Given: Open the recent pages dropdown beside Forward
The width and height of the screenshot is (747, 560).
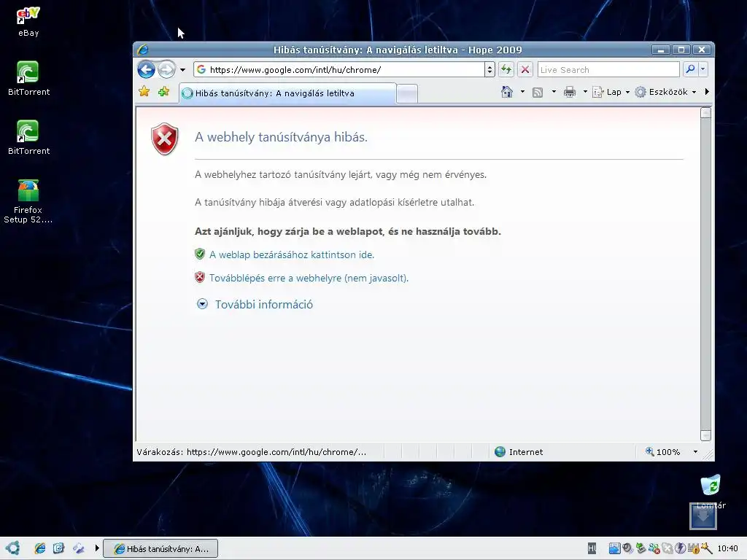Looking at the screenshot, I should click(182, 70).
